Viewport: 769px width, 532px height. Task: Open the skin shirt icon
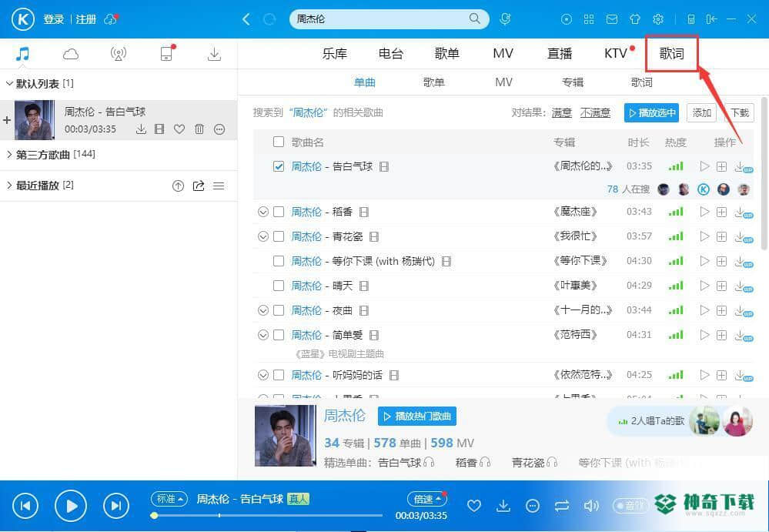634,19
